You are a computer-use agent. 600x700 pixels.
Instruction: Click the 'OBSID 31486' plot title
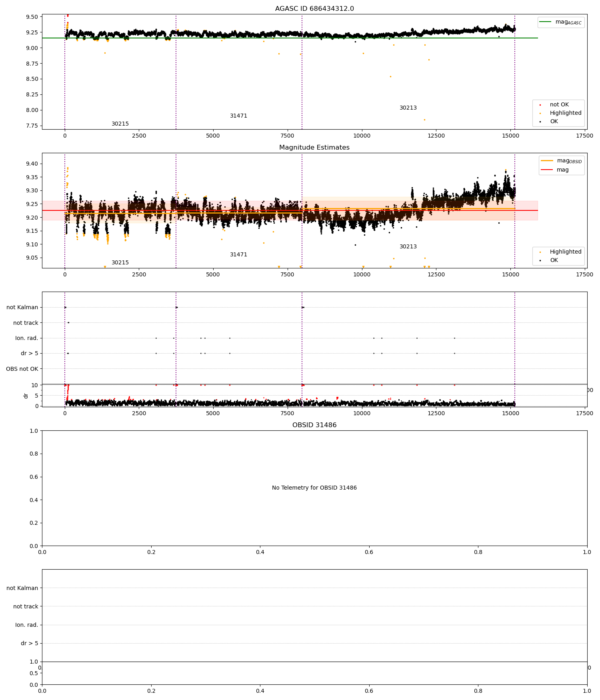314,425
